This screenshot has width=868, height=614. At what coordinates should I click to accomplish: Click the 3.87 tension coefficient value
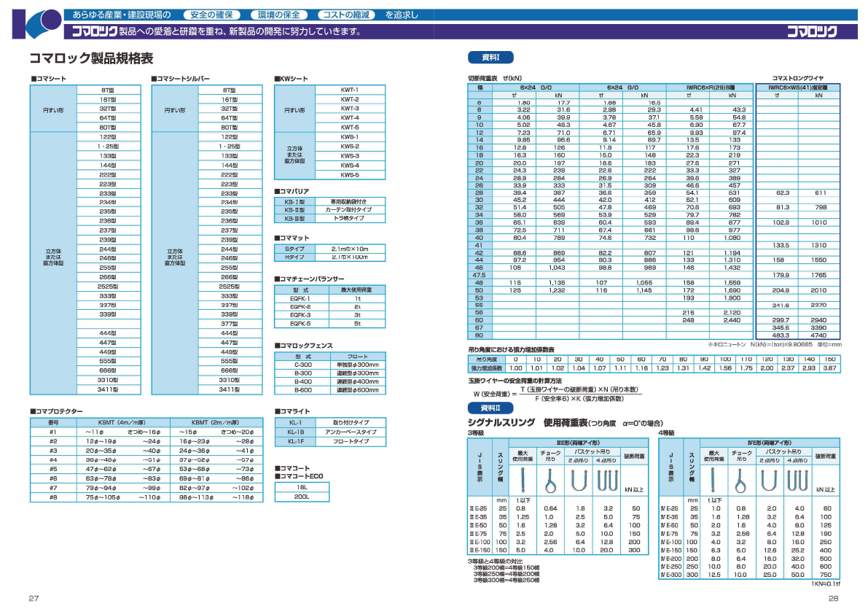point(830,368)
